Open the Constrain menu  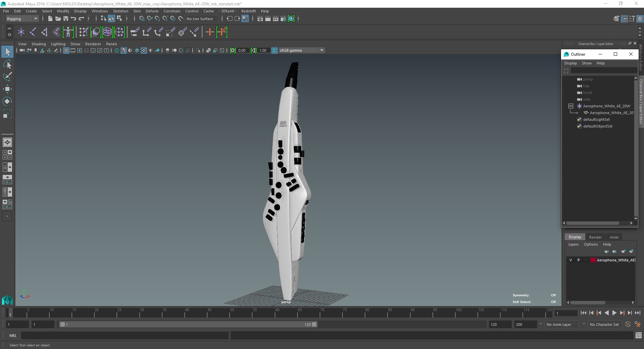pos(172,11)
